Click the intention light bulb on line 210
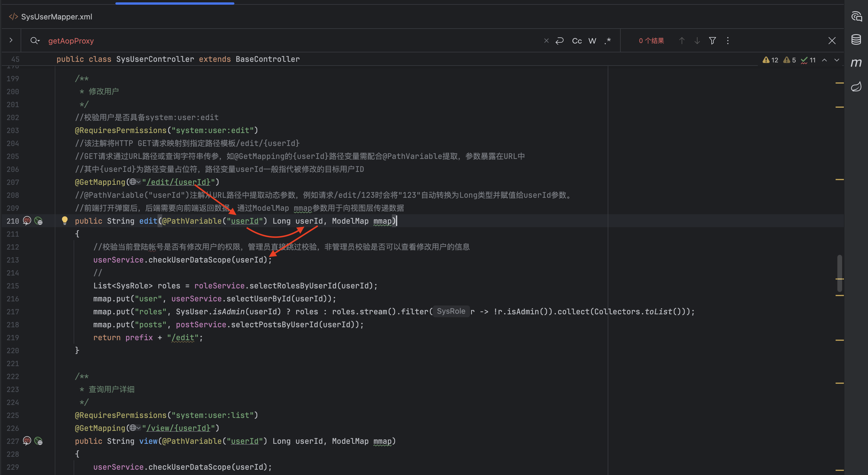This screenshot has height=475, width=868. tap(65, 221)
